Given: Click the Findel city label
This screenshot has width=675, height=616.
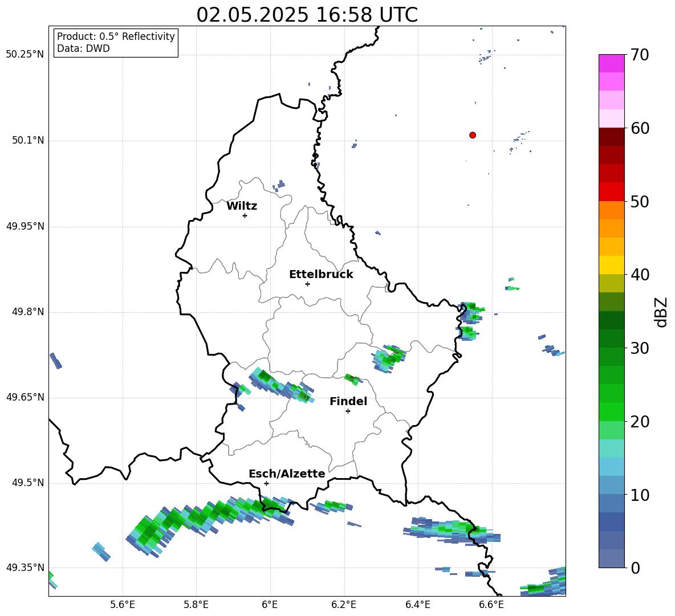Looking at the screenshot, I should [x=348, y=401].
